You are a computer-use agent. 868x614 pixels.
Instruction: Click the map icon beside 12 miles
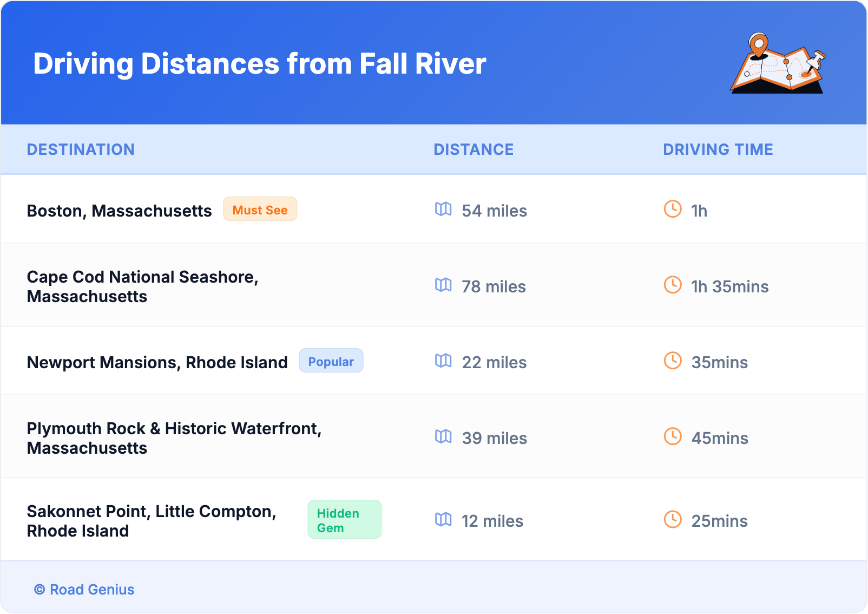pyautogui.click(x=443, y=520)
